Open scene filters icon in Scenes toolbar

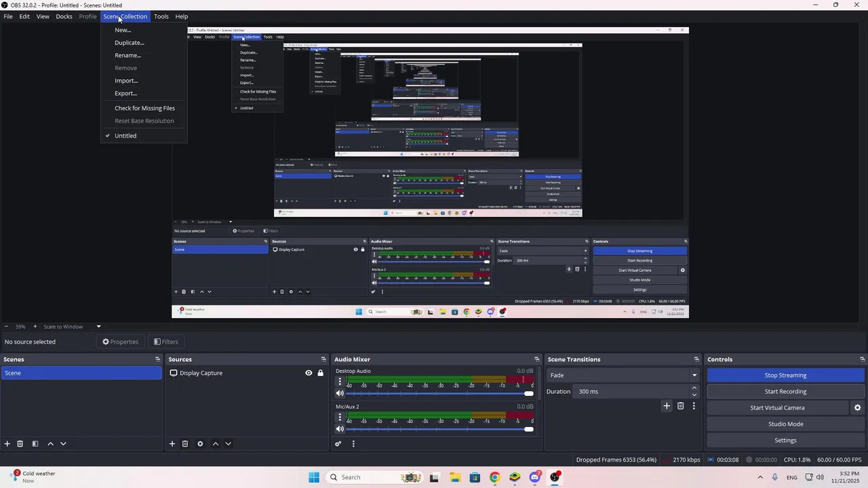pos(35,444)
